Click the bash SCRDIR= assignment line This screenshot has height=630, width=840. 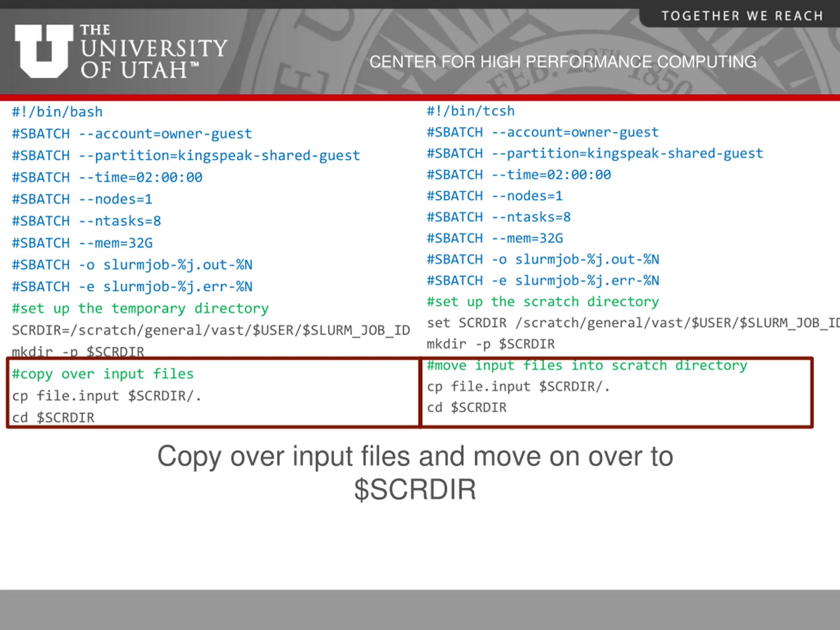coord(211,330)
